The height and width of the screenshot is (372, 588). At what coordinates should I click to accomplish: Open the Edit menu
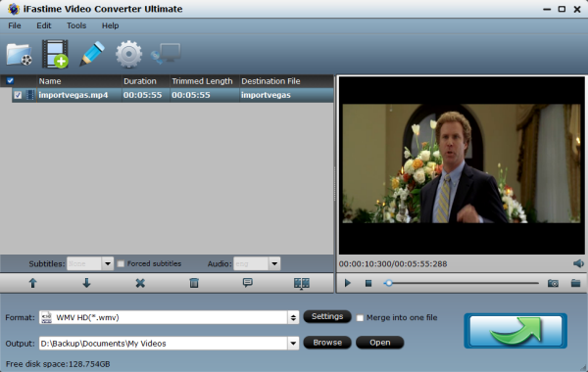[44, 25]
